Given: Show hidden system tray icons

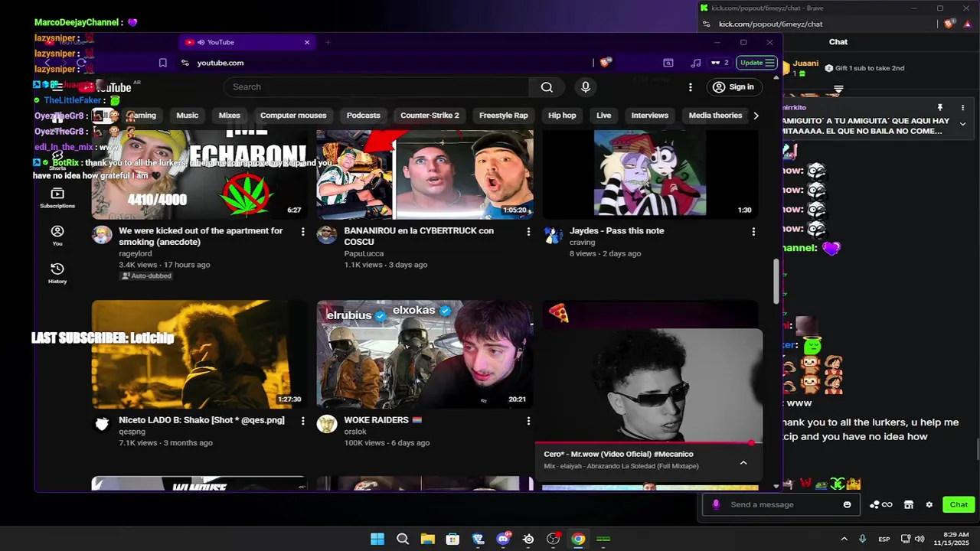Looking at the screenshot, I should pos(844,539).
